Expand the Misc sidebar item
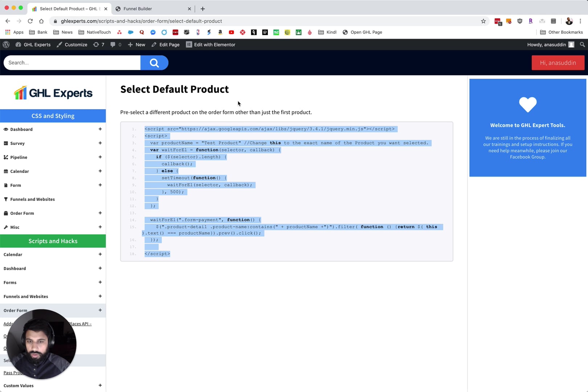The width and height of the screenshot is (588, 392). click(x=100, y=227)
